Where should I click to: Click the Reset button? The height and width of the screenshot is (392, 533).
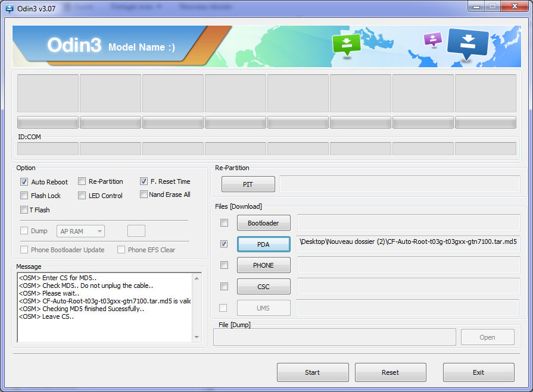(391, 372)
